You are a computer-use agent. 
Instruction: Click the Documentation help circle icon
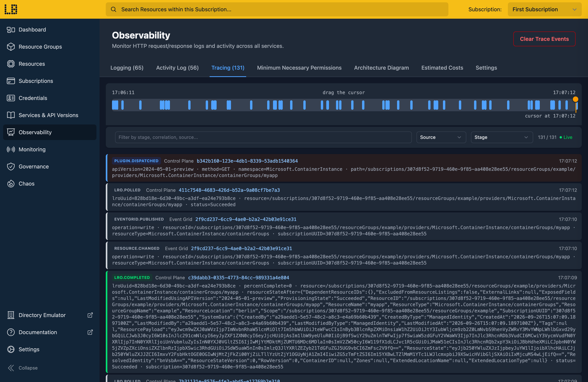(11, 332)
